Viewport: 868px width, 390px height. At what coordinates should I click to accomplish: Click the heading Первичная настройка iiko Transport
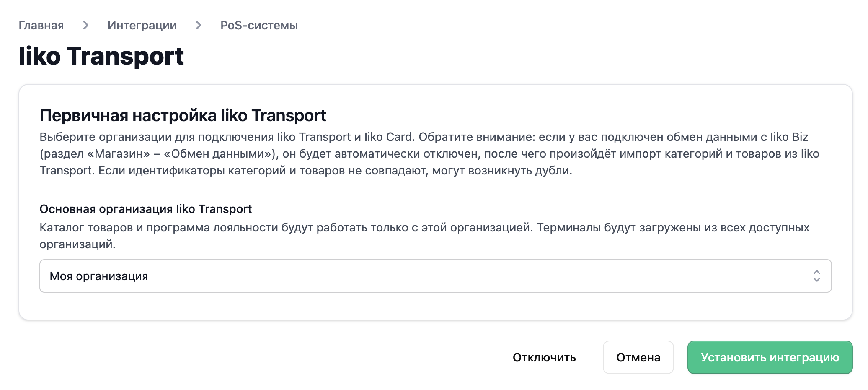(x=183, y=115)
